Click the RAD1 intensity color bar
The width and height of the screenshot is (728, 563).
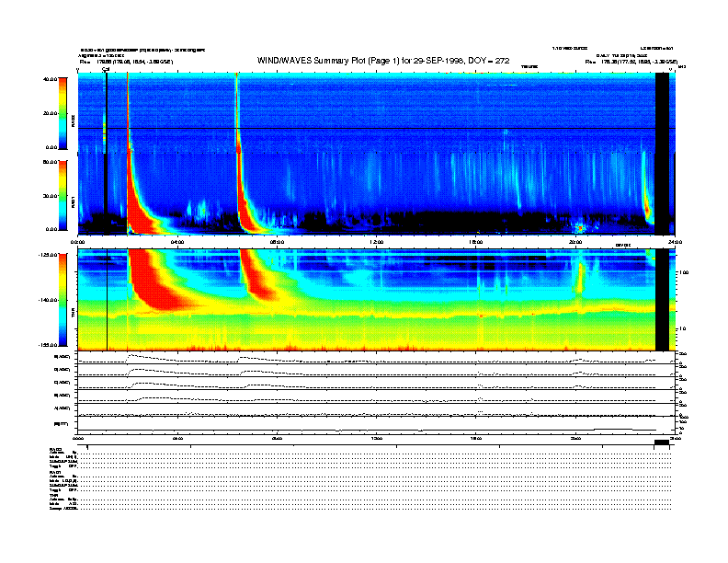(x=63, y=195)
